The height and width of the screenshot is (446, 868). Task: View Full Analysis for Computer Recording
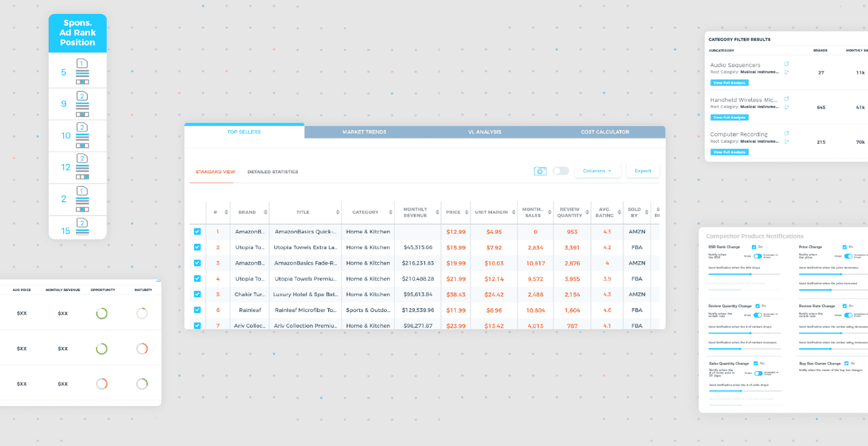[730, 152]
